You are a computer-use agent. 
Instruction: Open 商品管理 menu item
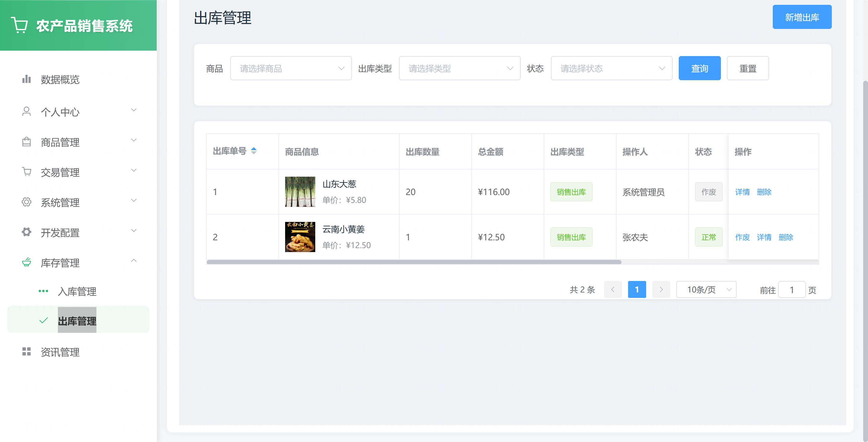click(x=78, y=142)
